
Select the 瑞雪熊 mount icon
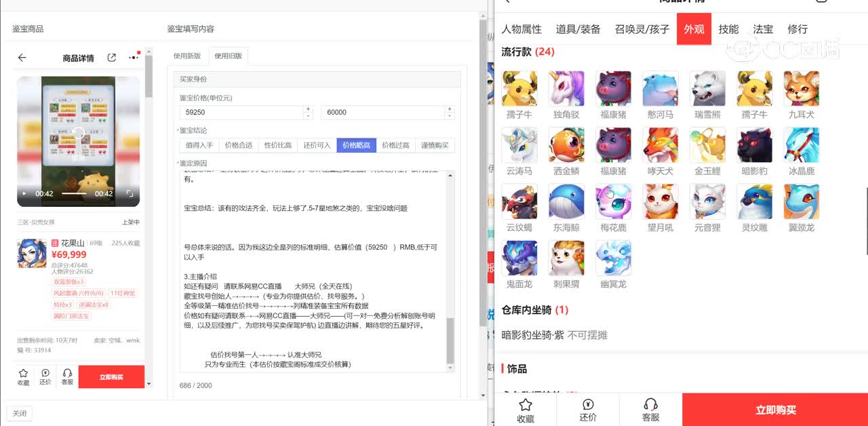click(707, 89)
